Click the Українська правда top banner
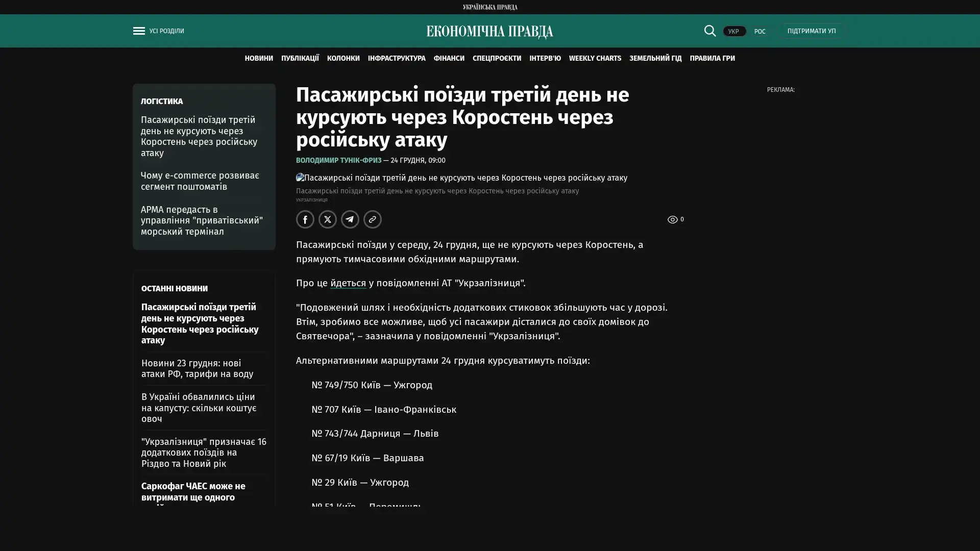 [489, 7]
